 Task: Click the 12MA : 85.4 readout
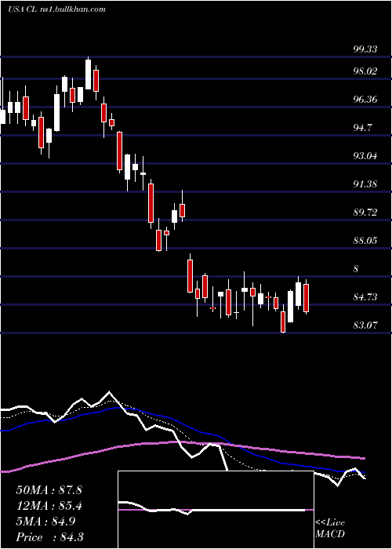[49, 506]
